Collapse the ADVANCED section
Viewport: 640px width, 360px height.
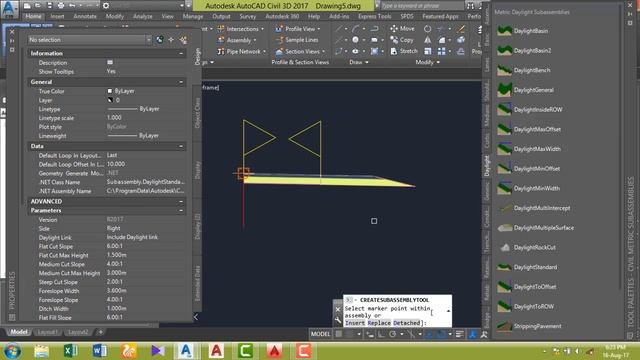[x=181, y=202]
